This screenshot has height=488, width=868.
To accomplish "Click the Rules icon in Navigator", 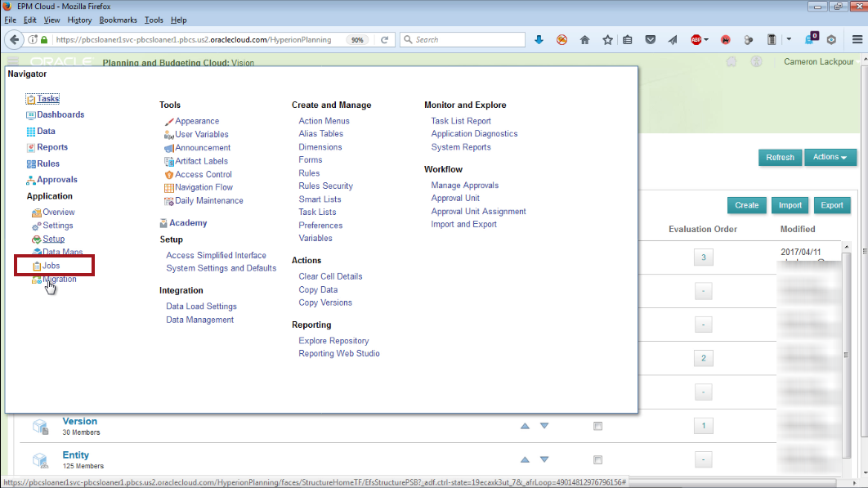I will pos(31,164).
